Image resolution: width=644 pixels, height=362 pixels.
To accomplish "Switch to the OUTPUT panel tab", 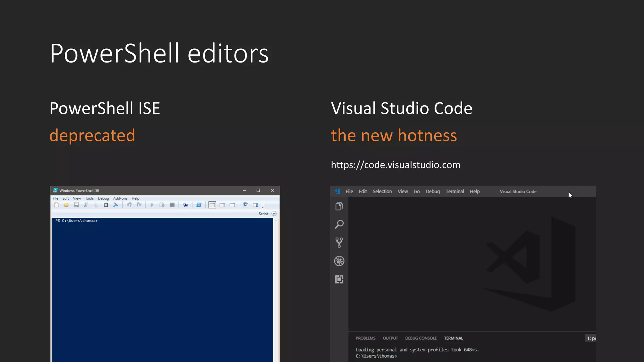I will (390, 338).
